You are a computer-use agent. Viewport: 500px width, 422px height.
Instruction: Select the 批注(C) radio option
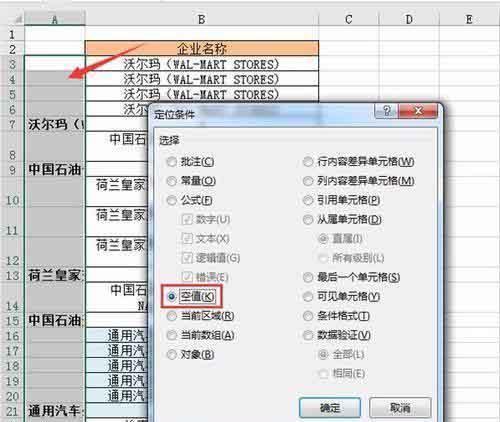click(172, 162)
